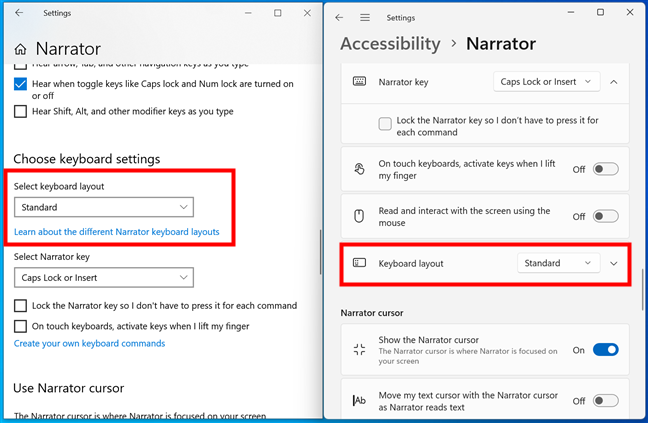
Task: Toggle On touch keyboards switch in the right window
Action: pyautogui.click(x=605, y=169)
